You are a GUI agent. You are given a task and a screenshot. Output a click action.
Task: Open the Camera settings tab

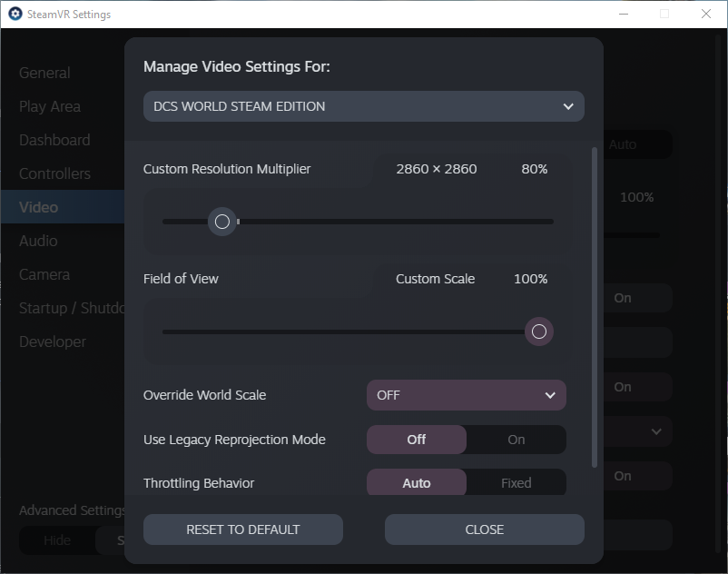point(44,274)
